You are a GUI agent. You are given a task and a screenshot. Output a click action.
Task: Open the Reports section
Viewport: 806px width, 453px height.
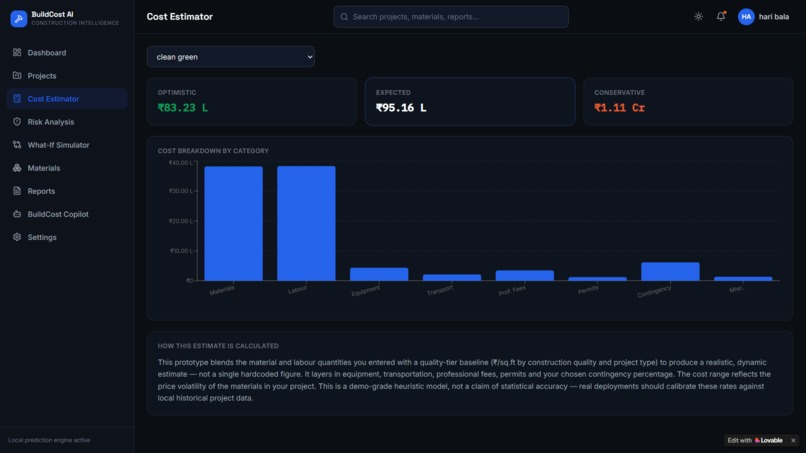[67, 191]
